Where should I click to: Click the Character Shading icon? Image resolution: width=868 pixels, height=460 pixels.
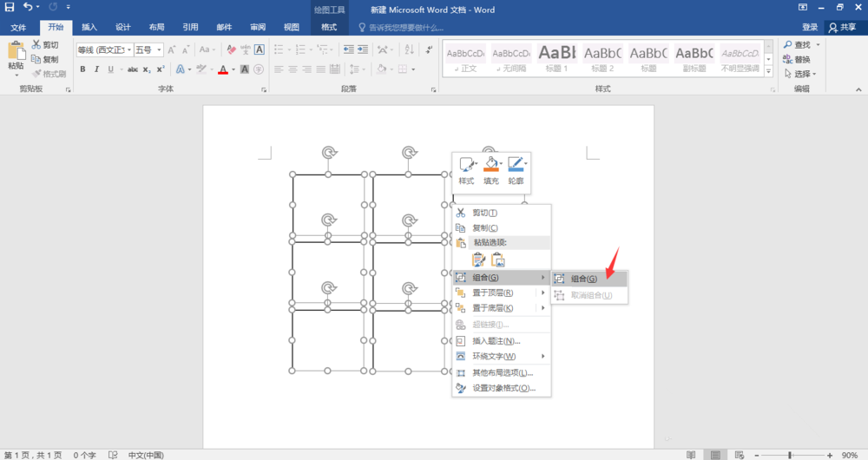pyautogui.click(x=244, y=69)
